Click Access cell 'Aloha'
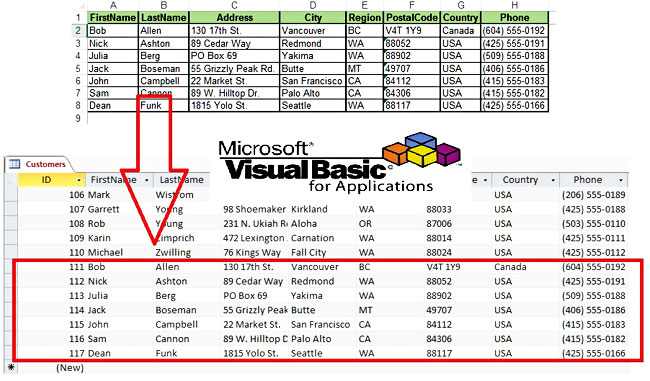 pyautogui.click(x=304, y=224)
